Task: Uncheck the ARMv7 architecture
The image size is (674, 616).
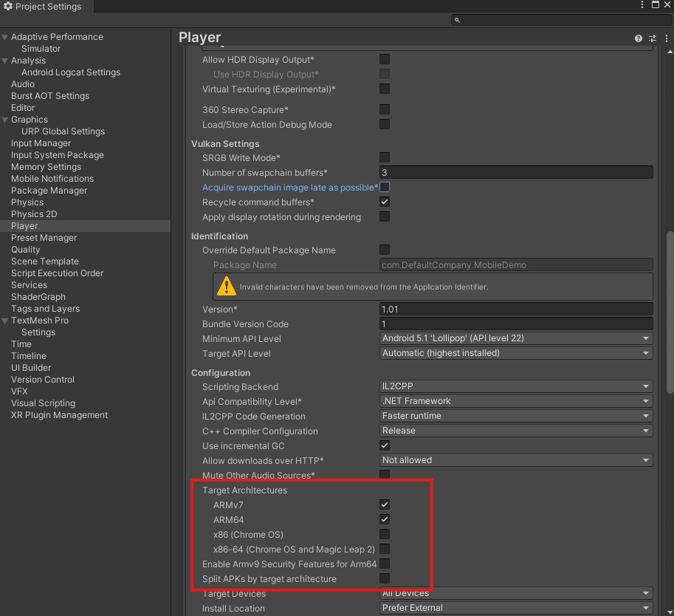Action: (x=385, y=504)
